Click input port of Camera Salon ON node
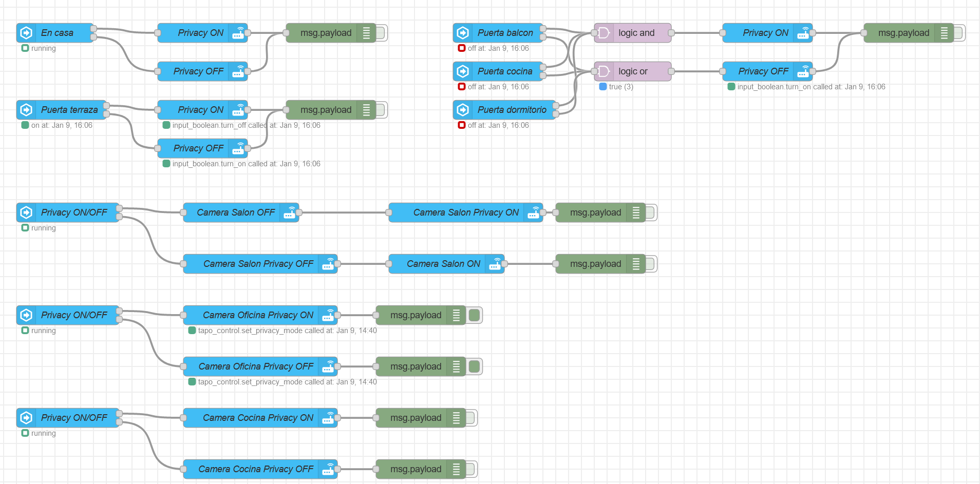The image size is (980, 484). [389, 264]
